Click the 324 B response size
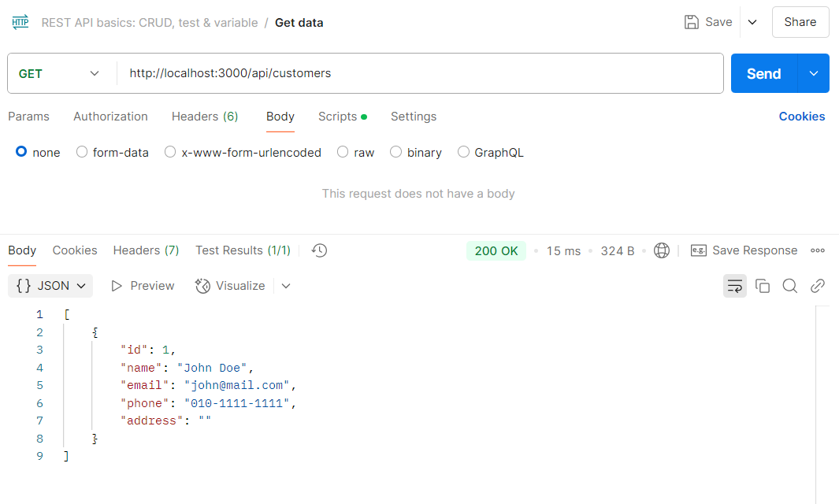 [618, 250]
